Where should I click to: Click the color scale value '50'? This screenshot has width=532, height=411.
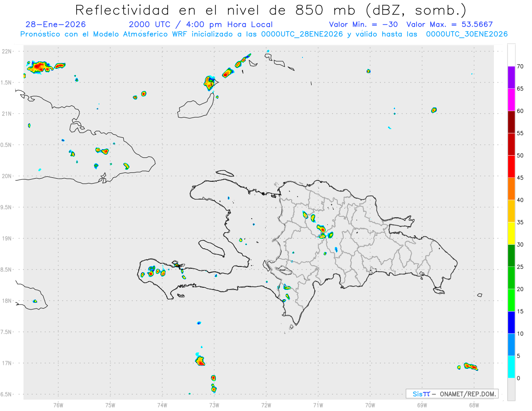click(x=520, y=156)
